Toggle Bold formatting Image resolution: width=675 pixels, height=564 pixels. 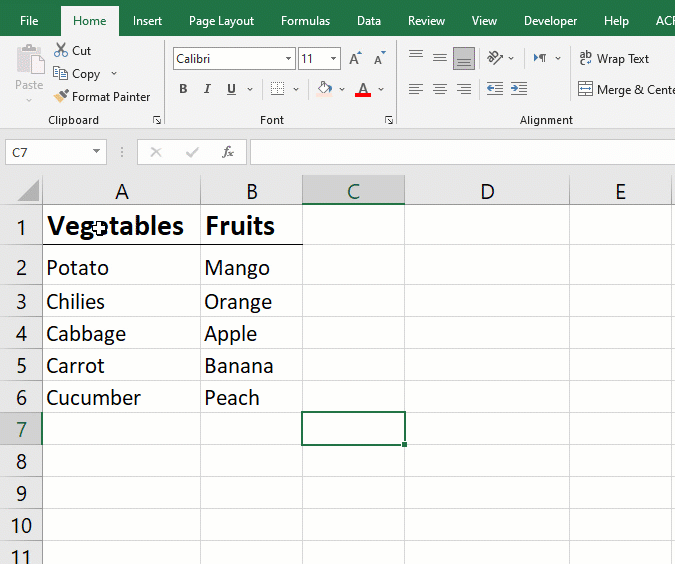(x=183, y=89)
